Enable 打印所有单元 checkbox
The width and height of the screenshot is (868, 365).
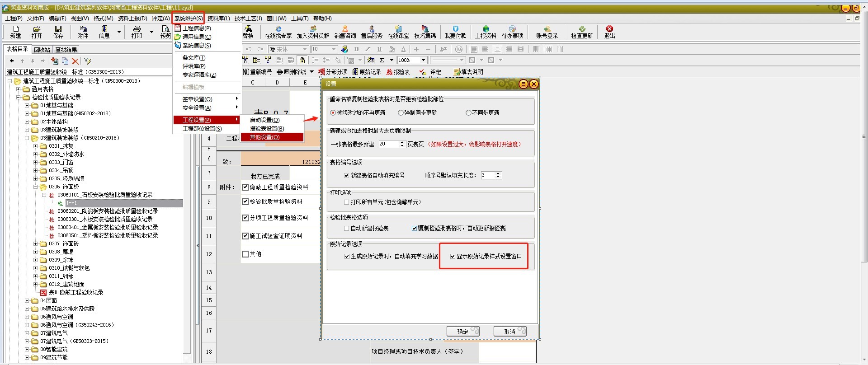347,202
